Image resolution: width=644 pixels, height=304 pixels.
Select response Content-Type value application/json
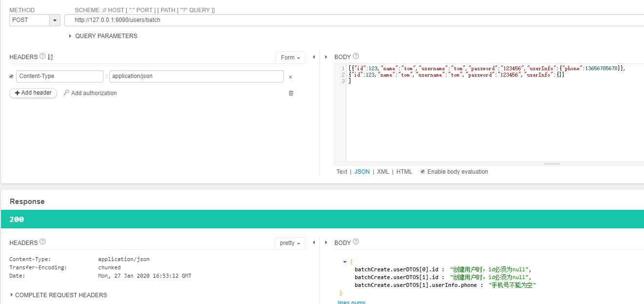[x=124, y=260]
